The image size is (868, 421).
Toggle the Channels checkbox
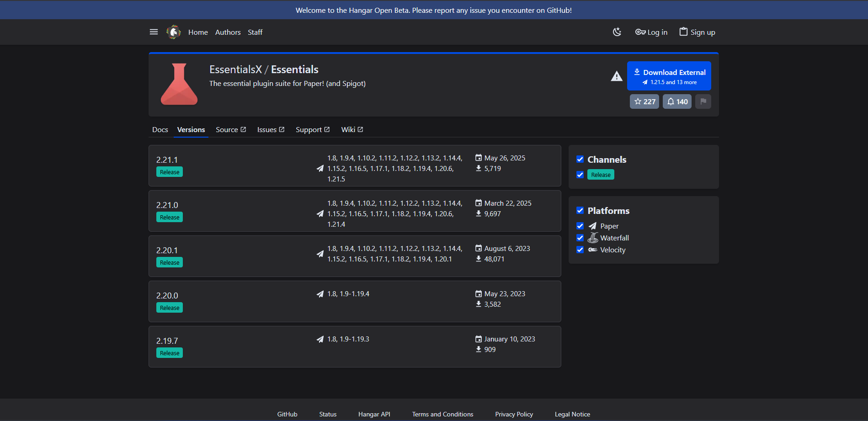[x=580, y=159]
